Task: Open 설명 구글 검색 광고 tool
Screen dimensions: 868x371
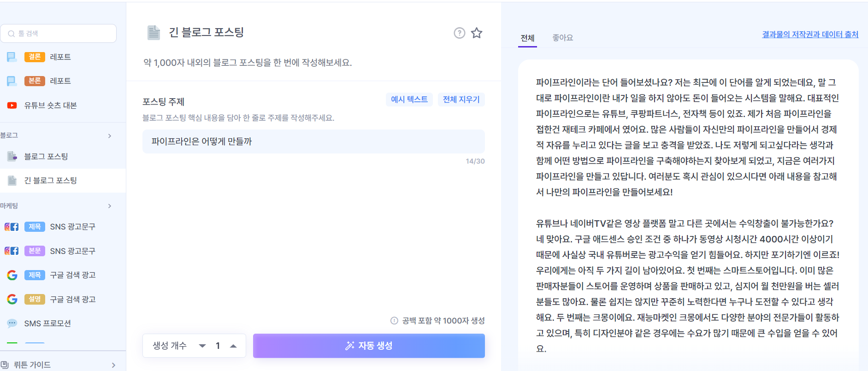Action: (63, 299)
